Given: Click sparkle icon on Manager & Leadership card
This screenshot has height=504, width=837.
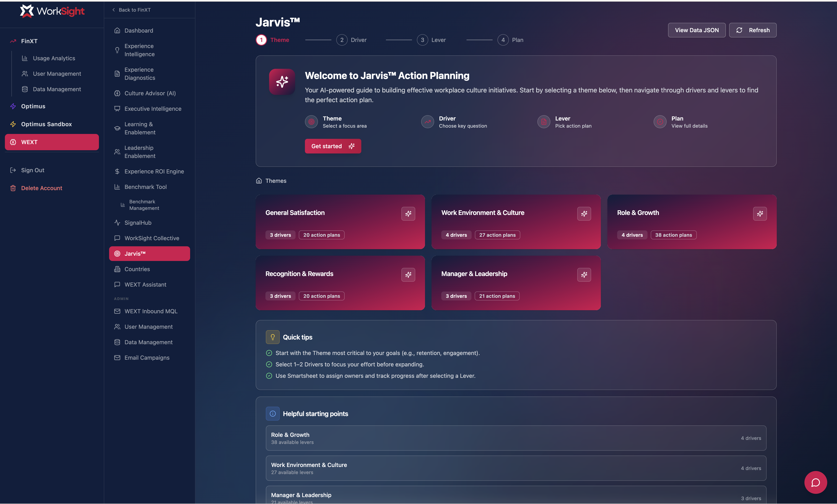Looking at the screenshot, I should point(584,275).
